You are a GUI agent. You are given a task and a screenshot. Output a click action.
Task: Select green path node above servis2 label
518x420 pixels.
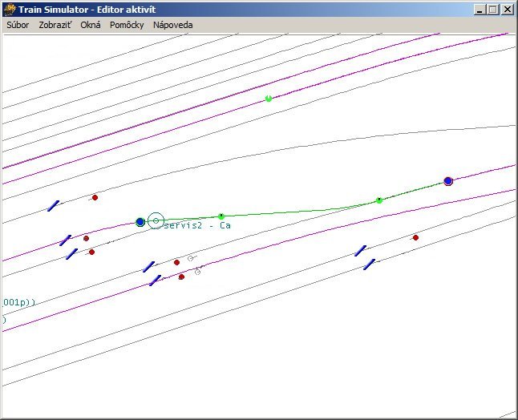click(221, 216)
